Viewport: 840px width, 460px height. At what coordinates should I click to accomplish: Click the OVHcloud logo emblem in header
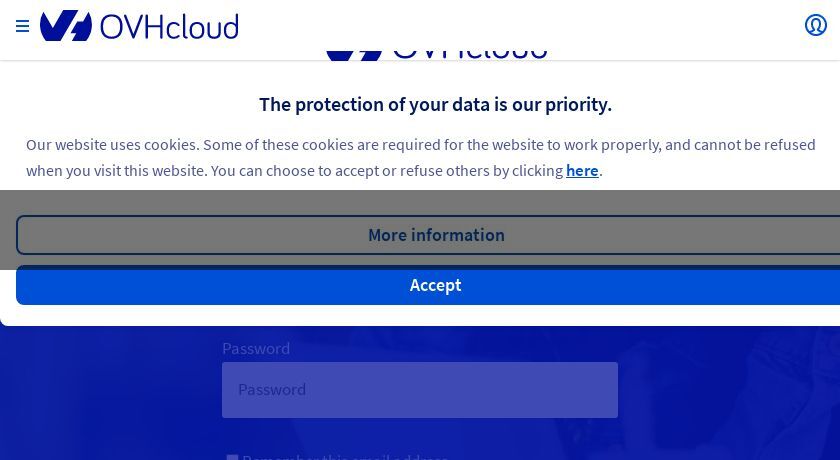pyautogui.click(x=66, y=25)
